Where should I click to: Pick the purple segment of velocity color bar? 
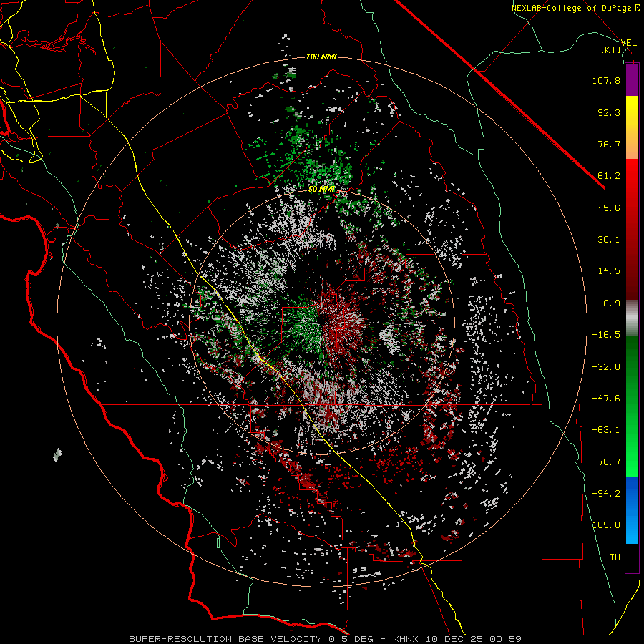(x=632, y=79)
